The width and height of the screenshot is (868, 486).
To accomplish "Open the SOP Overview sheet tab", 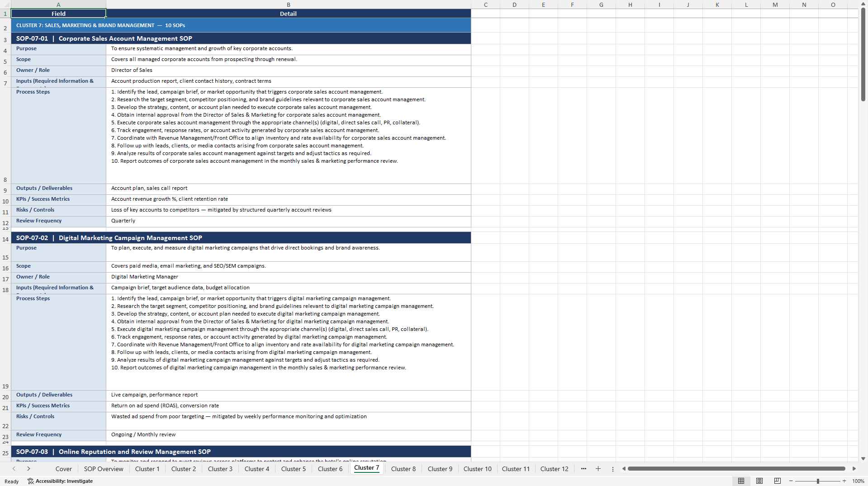I will [104, 469].
